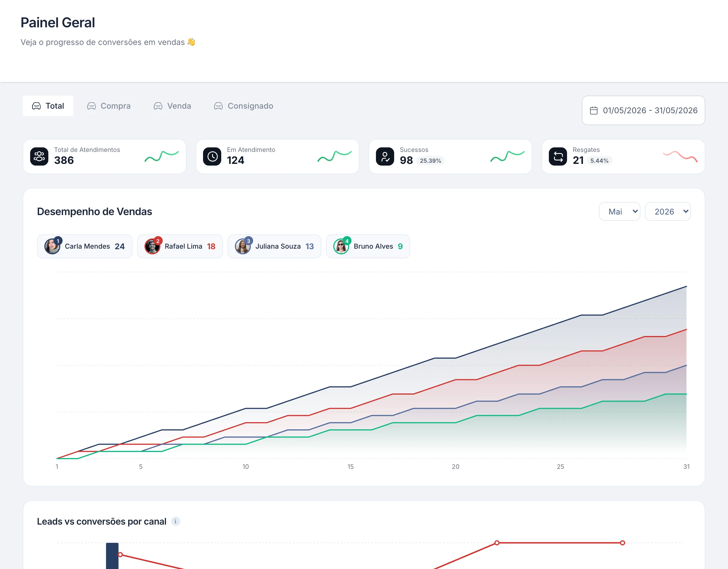Click the dark blue bar in channel chart
728x569 pixels.
[112, 556]
